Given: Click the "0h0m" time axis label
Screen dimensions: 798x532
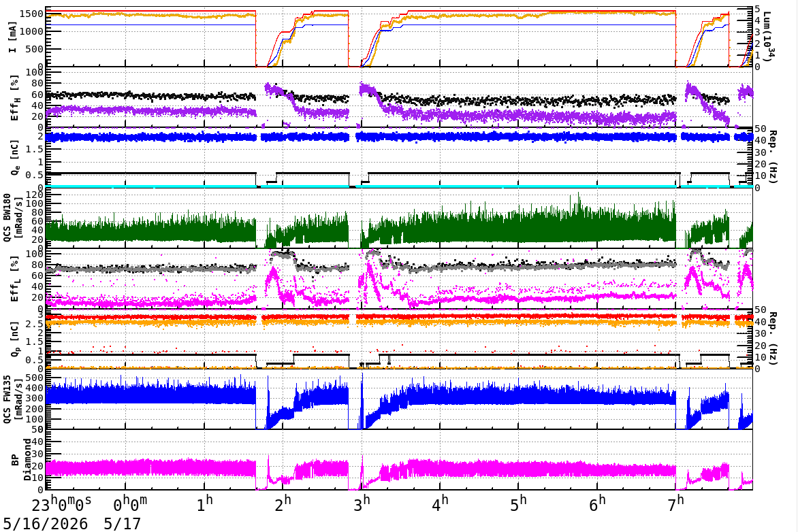Looking at the screenshot, I should tap(130, 504).
